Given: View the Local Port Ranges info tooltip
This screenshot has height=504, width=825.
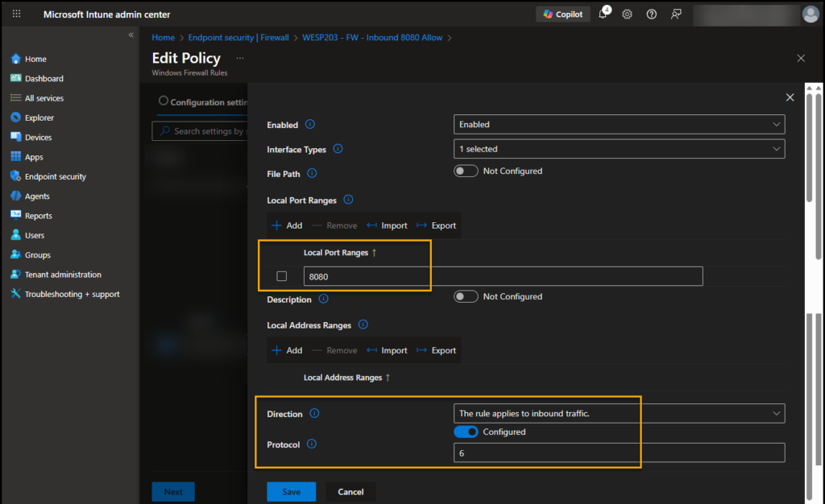Looking at the screenshot, I should (x=350, y=200).
